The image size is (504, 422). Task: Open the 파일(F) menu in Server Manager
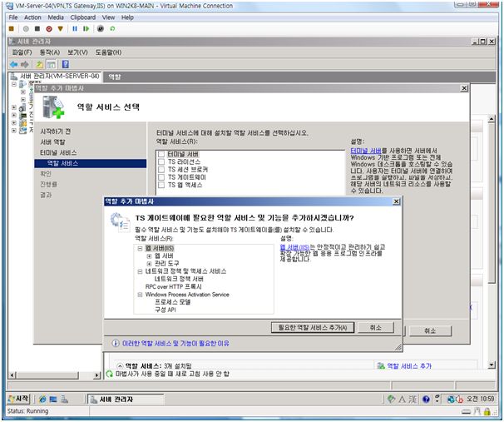[x=22, y=52]
